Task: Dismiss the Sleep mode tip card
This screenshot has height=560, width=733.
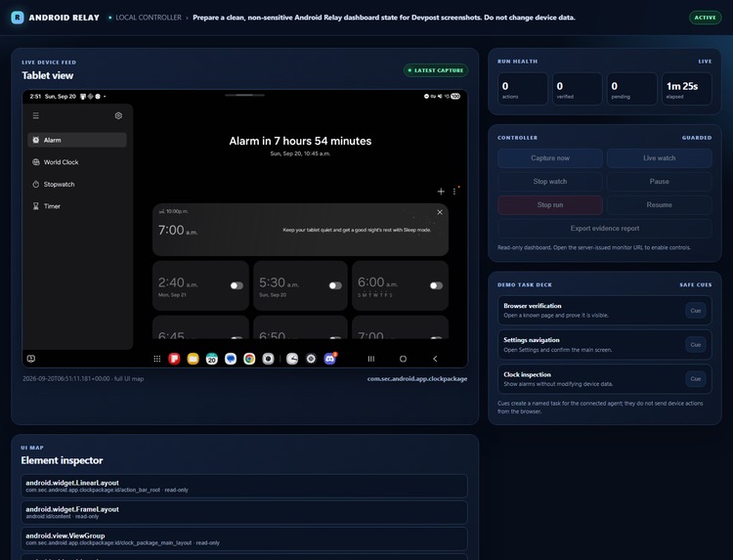Action: (x=440, y=212)
